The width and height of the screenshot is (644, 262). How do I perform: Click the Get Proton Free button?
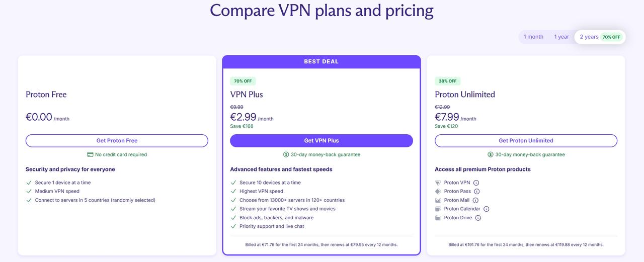click(x=117, y=141)
